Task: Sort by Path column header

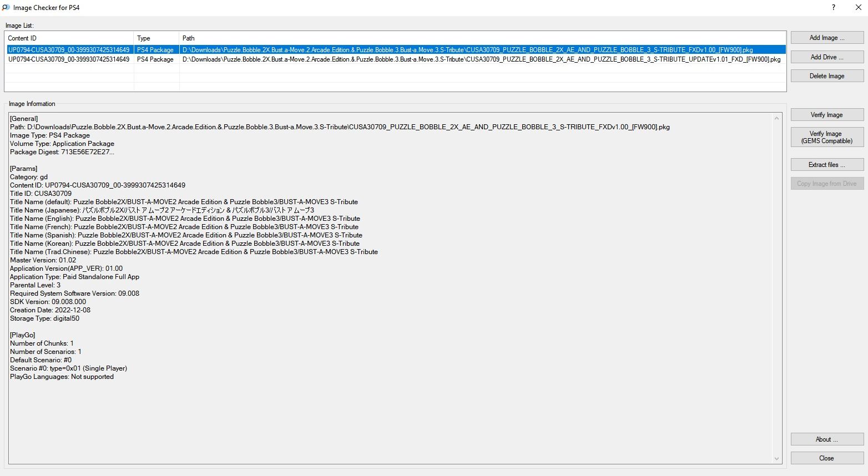Action: (x=483, y=38)
